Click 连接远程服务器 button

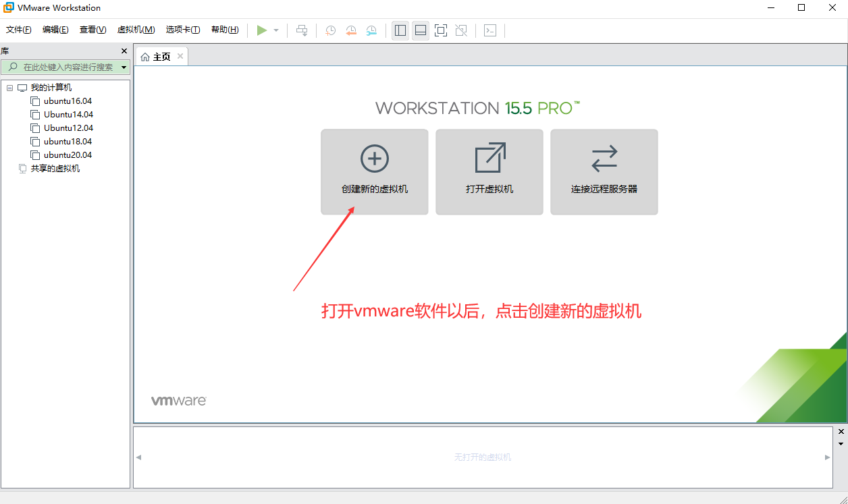tap(604, 172)
